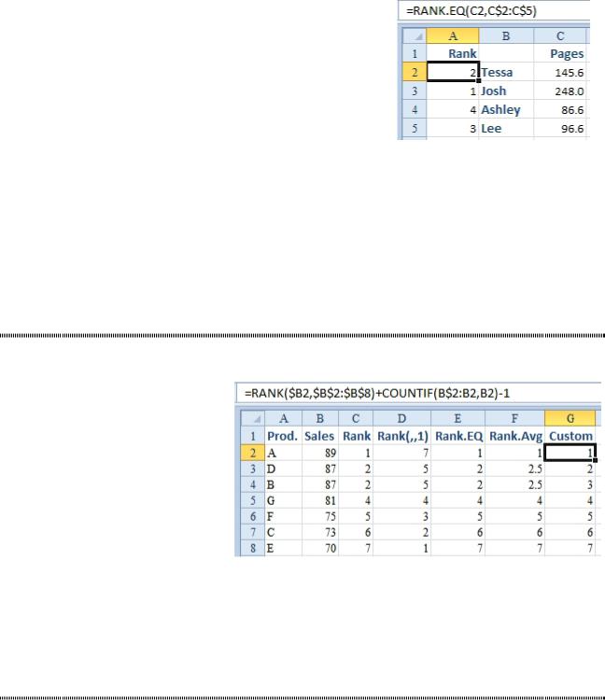
Task: Select the Tessa cell
Action: pos(506,72)
